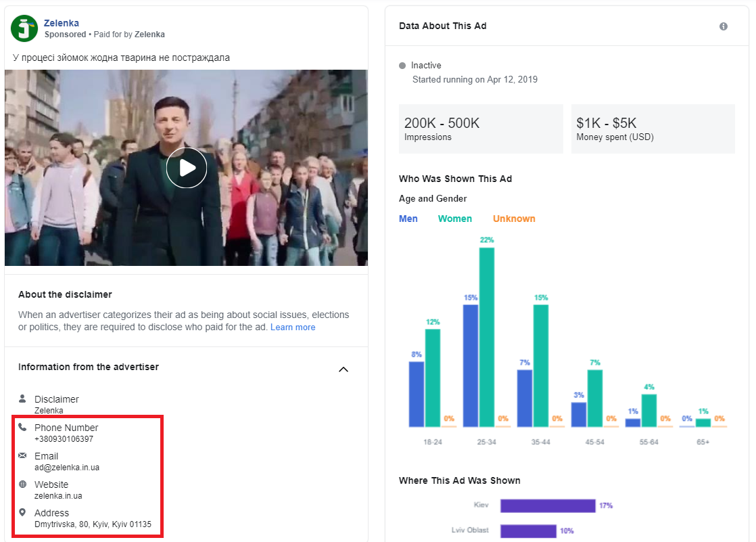Image resolution: width=756 pixels, height=542 pixels.
Task: Click the info icon beside Data About This Ad
Action: tap(724, 26)
